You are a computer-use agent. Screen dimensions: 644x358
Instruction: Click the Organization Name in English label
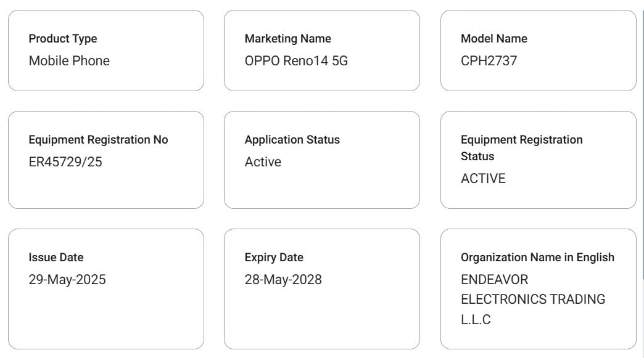(x=537, y=257)
